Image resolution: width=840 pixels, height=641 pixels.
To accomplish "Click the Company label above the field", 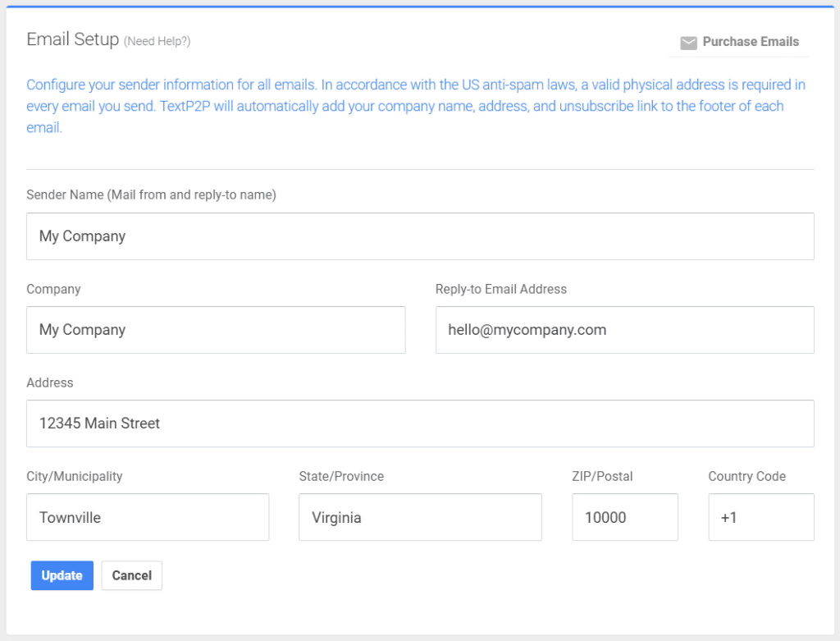I will (53, 289).
